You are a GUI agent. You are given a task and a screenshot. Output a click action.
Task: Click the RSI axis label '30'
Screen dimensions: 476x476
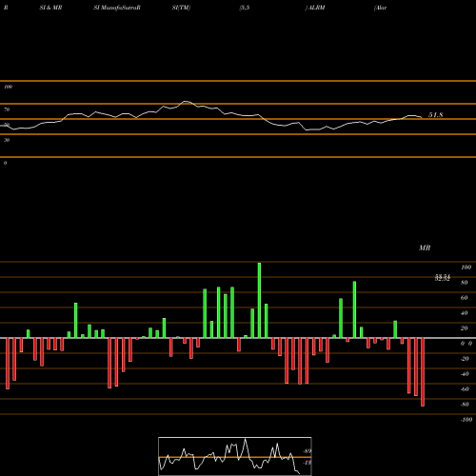pyautogui.click(x=7, y=140)
